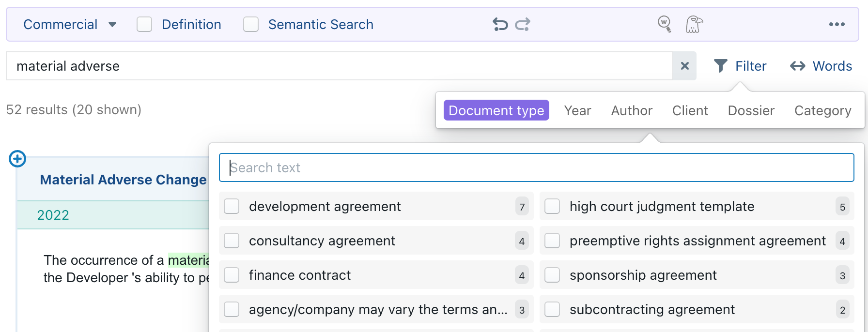Image resolution: width=868 pixels, height=332 pixels.
Task: Tick the sponsorship agreement checkbox
Action: tap(553, 275)
